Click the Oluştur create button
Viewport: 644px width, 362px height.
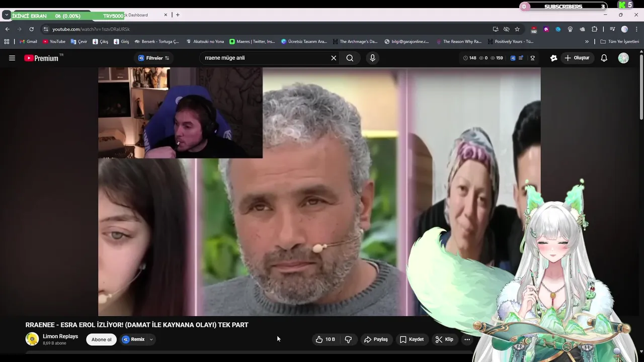pos(577,58)
